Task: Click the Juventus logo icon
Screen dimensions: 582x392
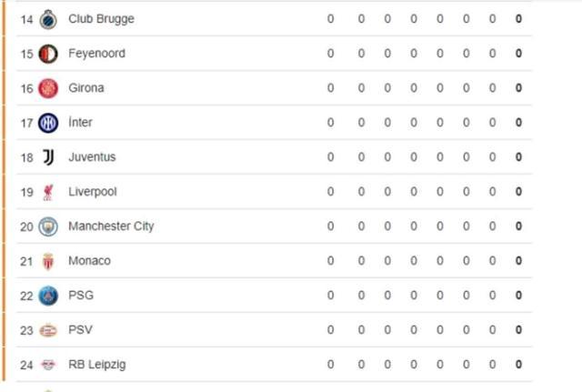Action: [48, 157]
